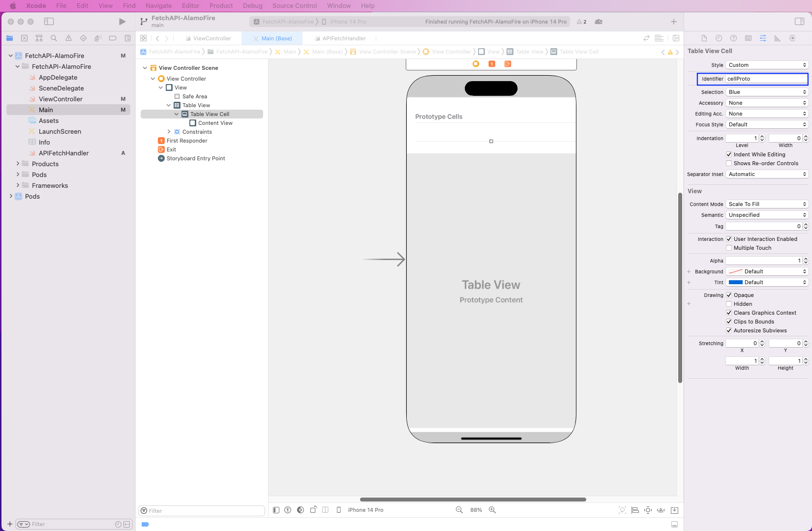Open the Identity inspector icon
The width and height of the screenshot is (812, 531).
pyautogui.click(x=748, y=38)
